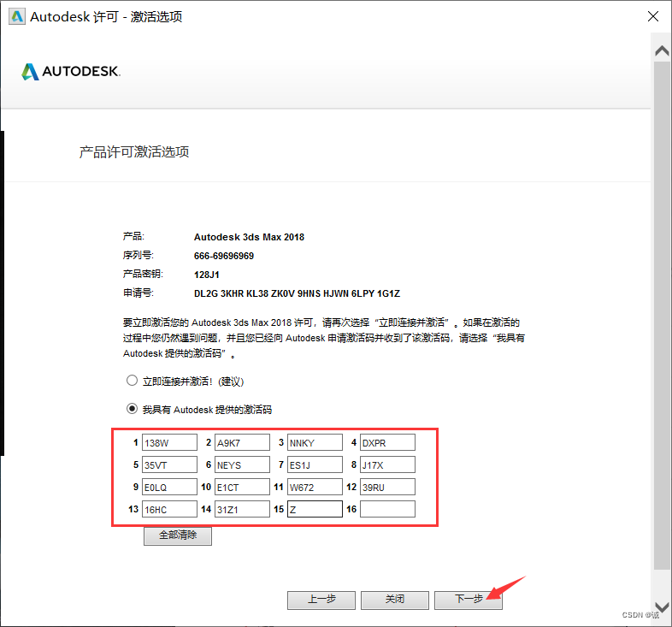Click activation code field 14 containing 31Z1
The height and width of the screenshot is (627, 672).
click(242, 510)
